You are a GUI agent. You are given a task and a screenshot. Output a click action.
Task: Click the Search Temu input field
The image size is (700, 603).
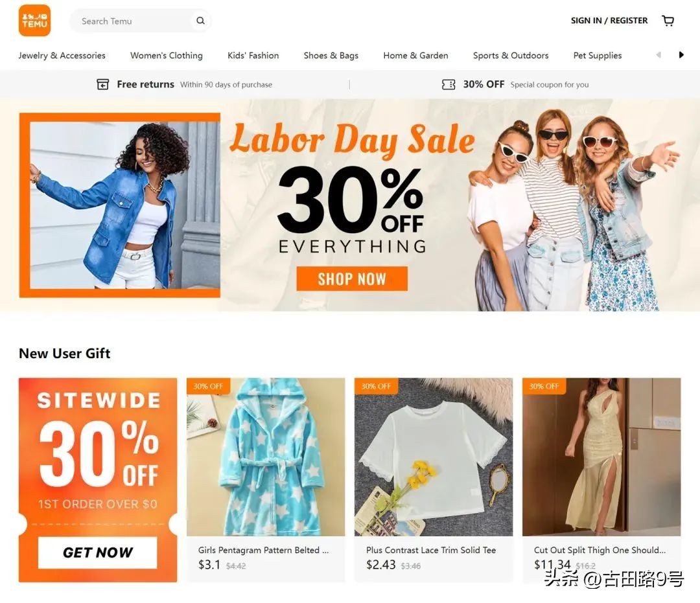pos(134,21)
